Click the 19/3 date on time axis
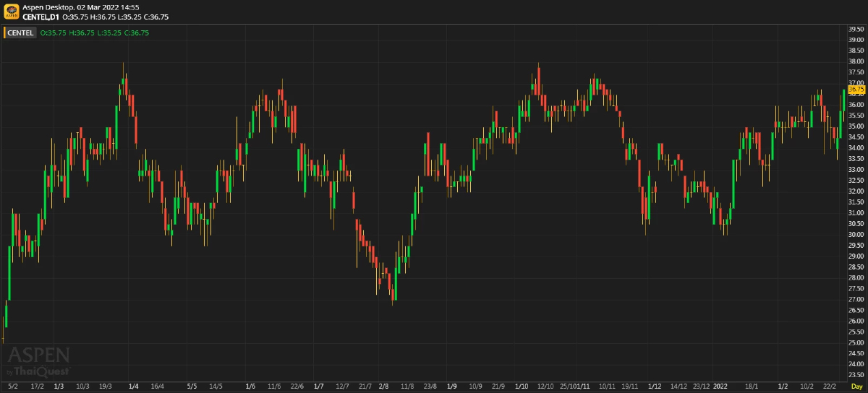Viewport: 868px width, 393px height. point(106,386)
